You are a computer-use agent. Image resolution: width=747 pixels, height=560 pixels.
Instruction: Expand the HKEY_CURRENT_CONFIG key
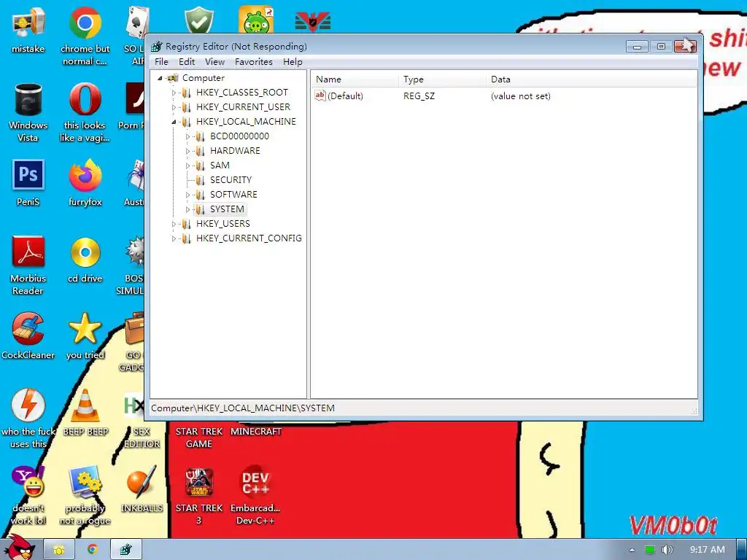(x=174, y=239)
